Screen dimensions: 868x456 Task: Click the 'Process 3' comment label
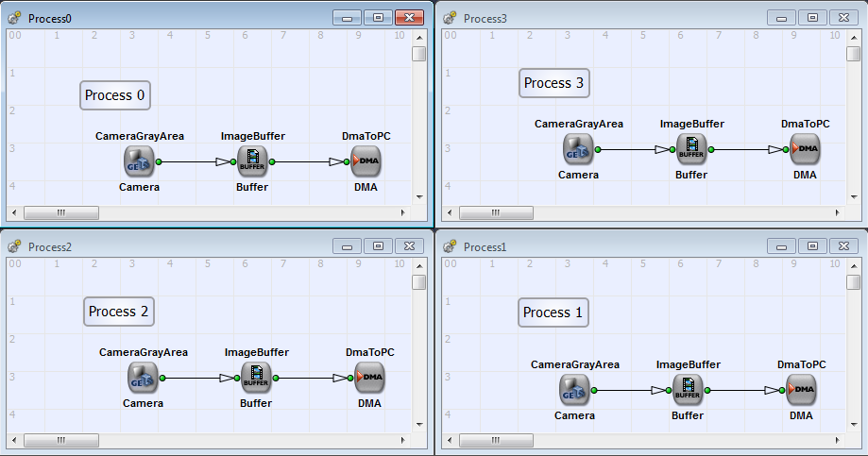tap(554, 83)
